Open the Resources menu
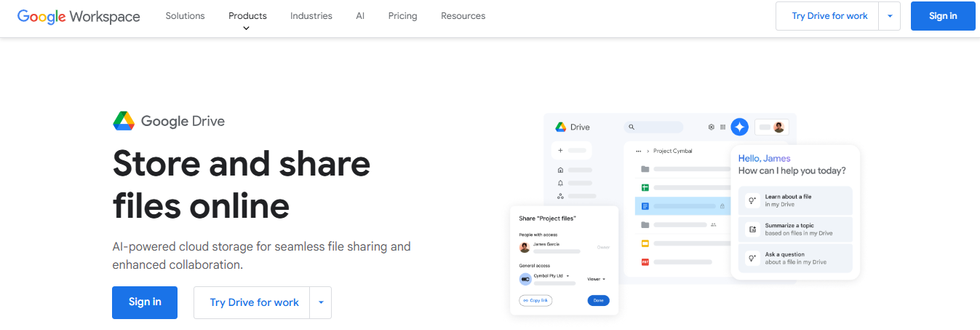 pos(463,15)
